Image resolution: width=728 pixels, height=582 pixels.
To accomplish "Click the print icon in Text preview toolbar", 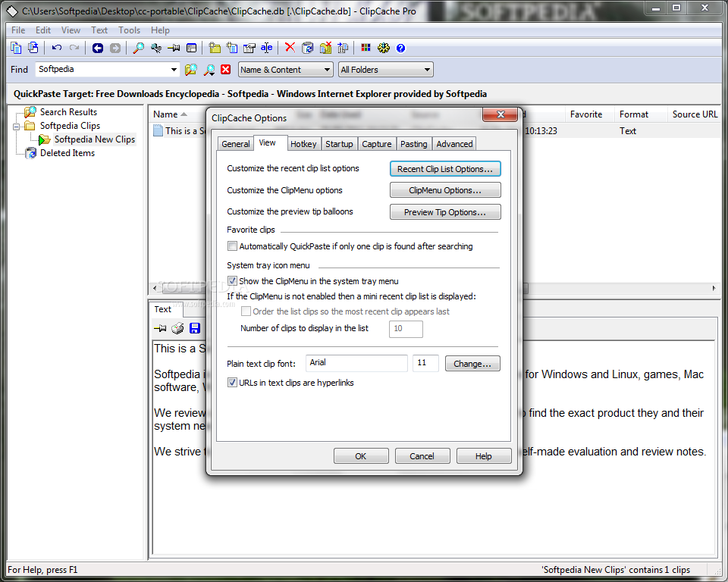I will click(x=177, y=329).
